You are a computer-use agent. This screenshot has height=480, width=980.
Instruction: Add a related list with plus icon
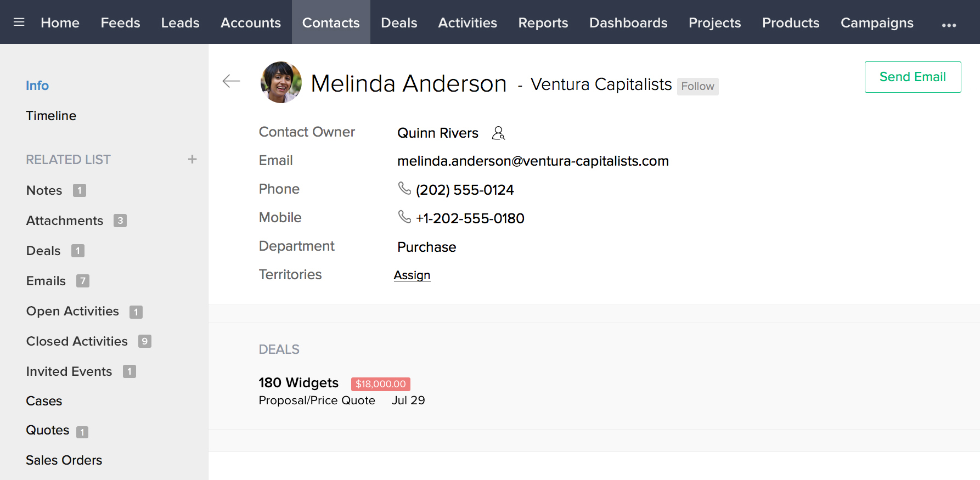[x=192, y=159]
